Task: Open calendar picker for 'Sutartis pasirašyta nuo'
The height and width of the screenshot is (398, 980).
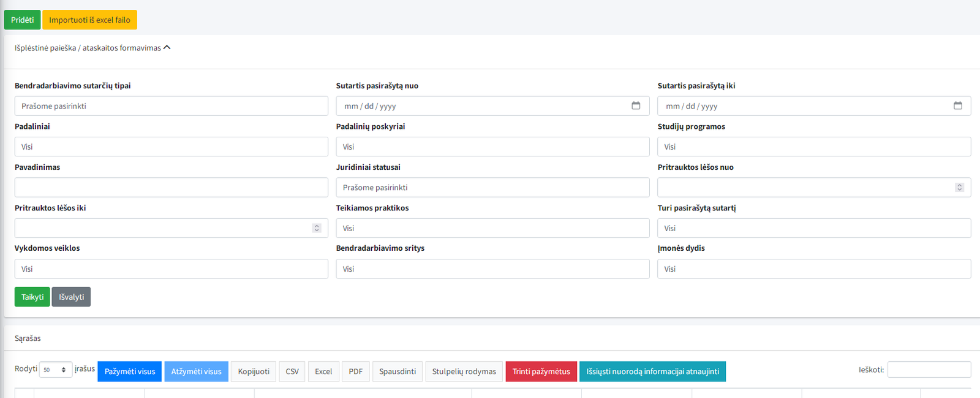Action: pos(636,106)
